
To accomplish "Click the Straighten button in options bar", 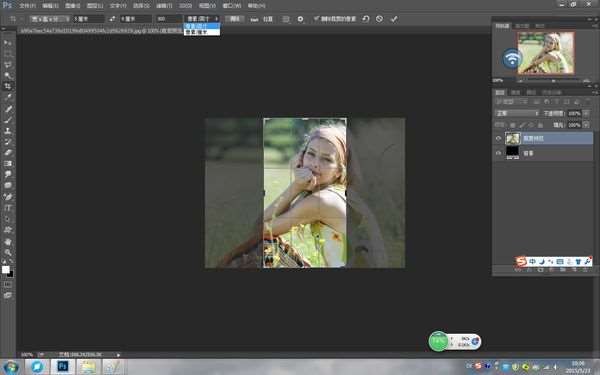I will 262,19.
